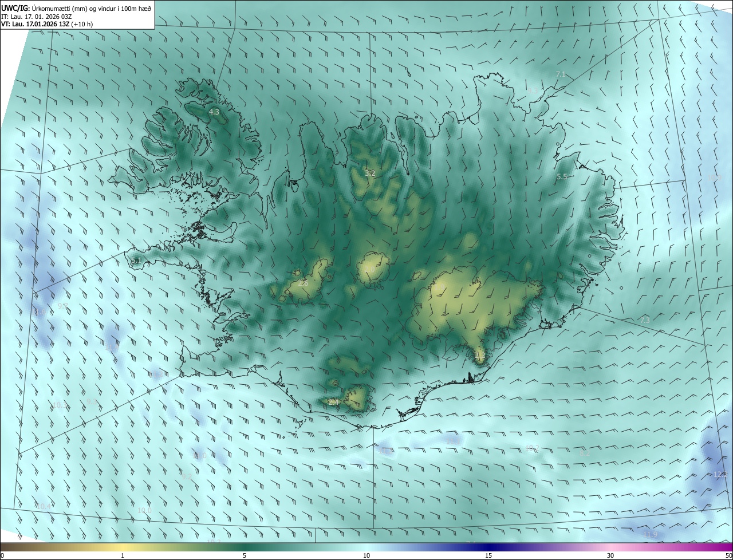Click the 7.3 value label off the southeast coast
The height and width of the screenshot is (560, 733).
pos(645,320)
